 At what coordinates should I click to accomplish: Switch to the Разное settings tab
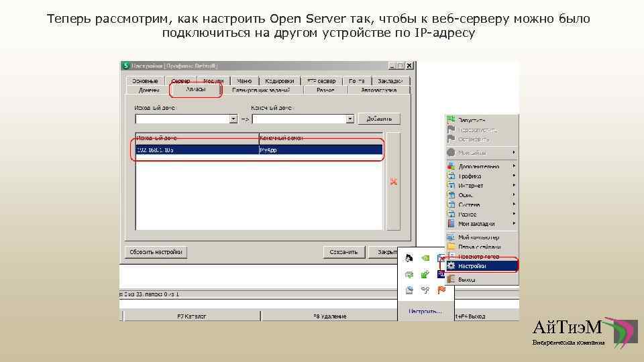[x=326, y=90]
